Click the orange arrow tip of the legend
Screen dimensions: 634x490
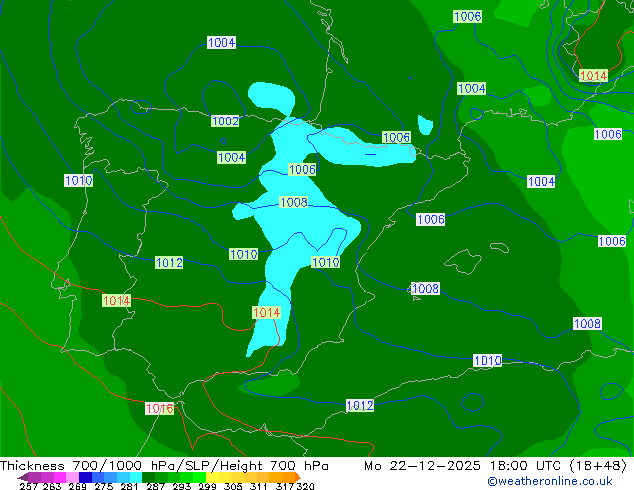click(x=298, y=477)
